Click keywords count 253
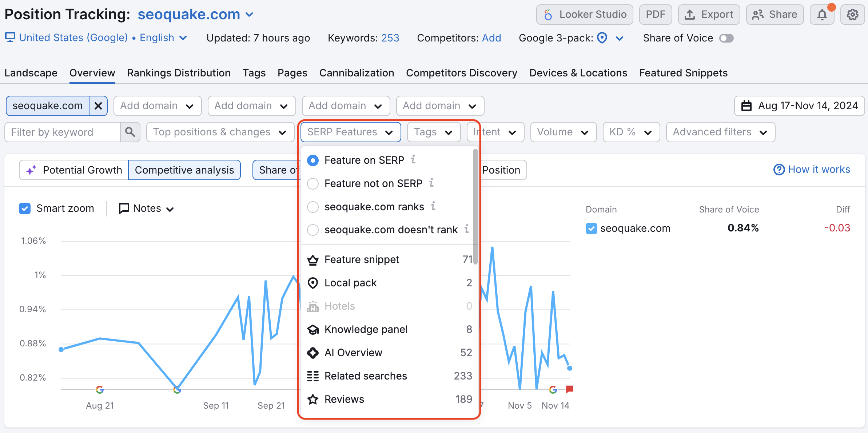Viewport: 868px width, 433px height. pos(390,38)
